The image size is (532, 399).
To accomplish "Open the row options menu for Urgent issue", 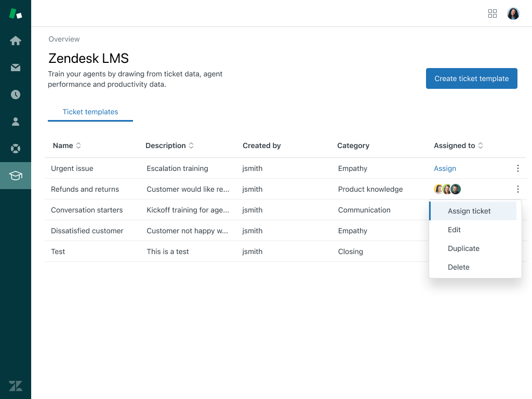I will point(517,168).
